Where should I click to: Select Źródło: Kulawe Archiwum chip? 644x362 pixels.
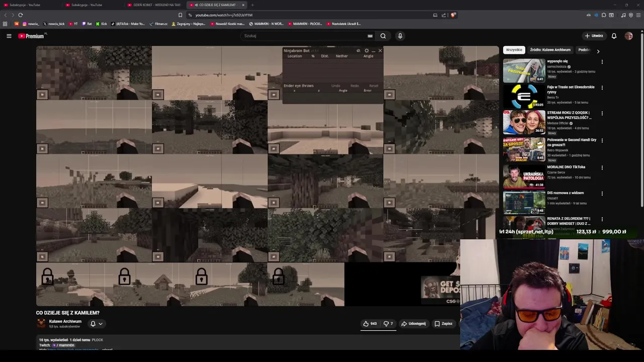pyautogui.click(x=550, y=50)
